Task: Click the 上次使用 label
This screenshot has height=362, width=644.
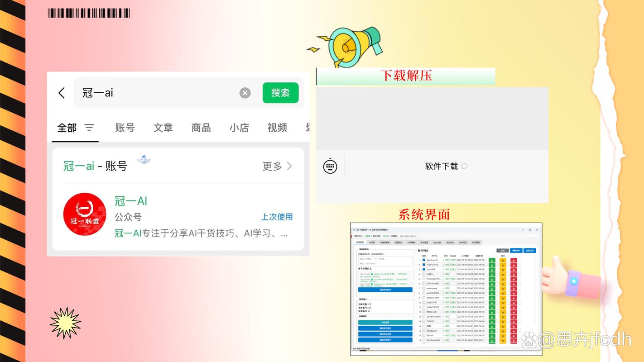Action: click(x=277, y=217)
